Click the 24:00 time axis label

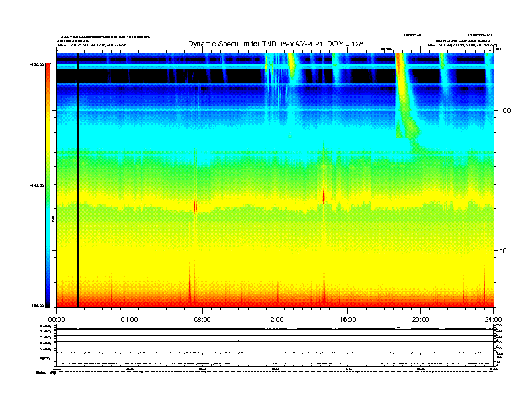coord(494,320)
